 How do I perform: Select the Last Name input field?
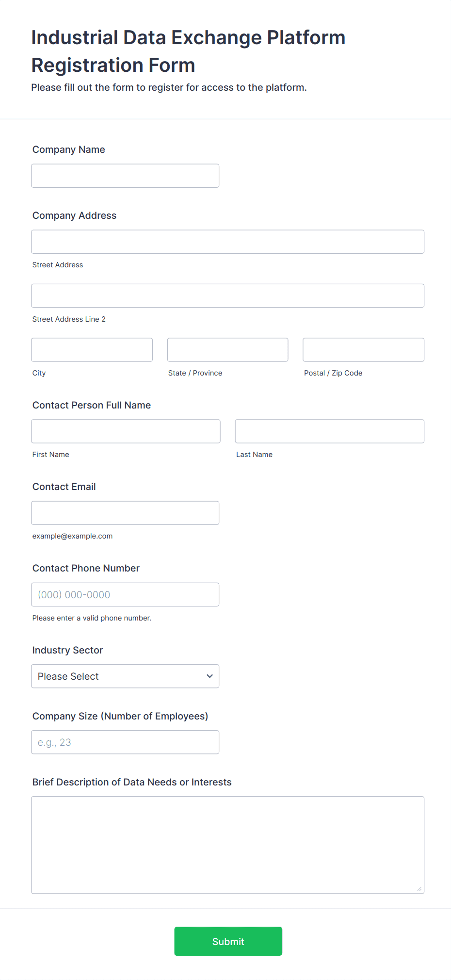[329, 431]
